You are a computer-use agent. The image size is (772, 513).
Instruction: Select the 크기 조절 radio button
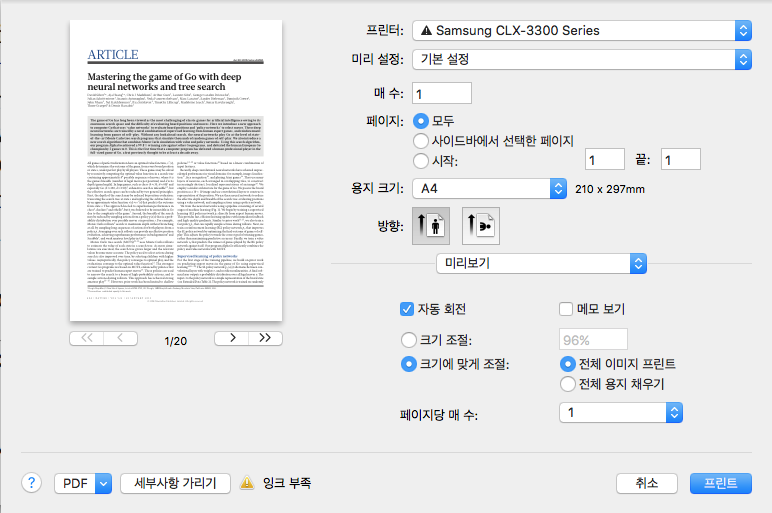[408, 340]
